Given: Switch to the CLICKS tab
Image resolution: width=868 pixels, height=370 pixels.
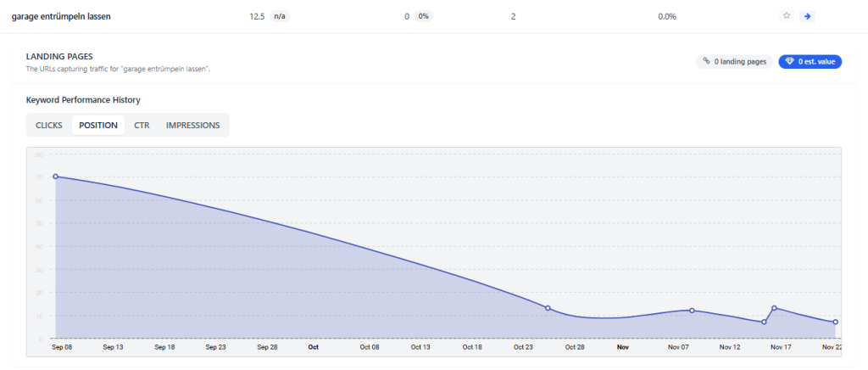Looking at the screenshot, I should [x=49, y=126].
